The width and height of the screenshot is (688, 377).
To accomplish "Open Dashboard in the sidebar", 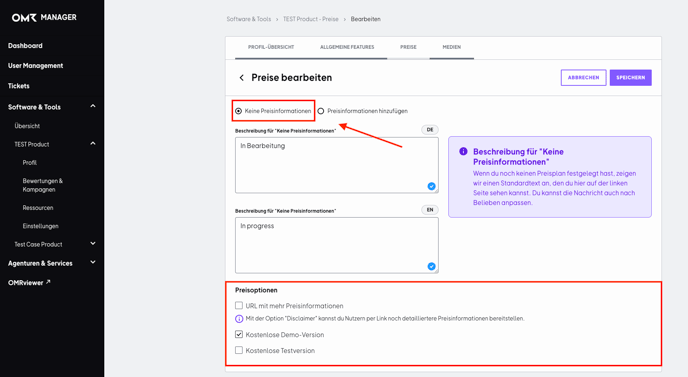I will (25, 46).
